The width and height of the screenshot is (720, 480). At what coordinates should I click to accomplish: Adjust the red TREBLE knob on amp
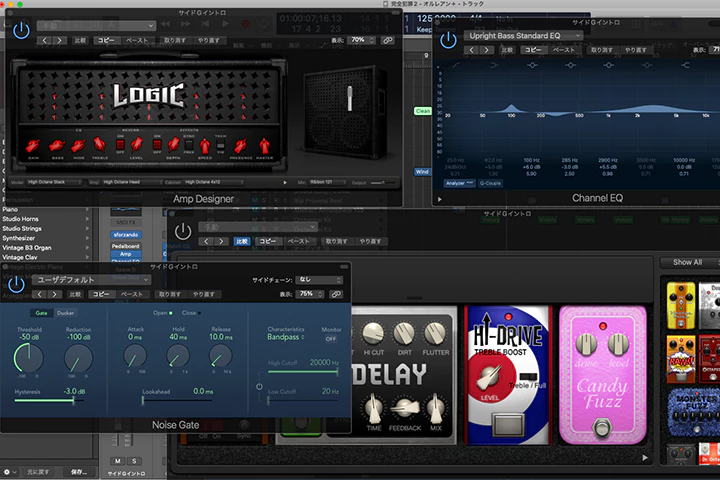click(100, 145)
